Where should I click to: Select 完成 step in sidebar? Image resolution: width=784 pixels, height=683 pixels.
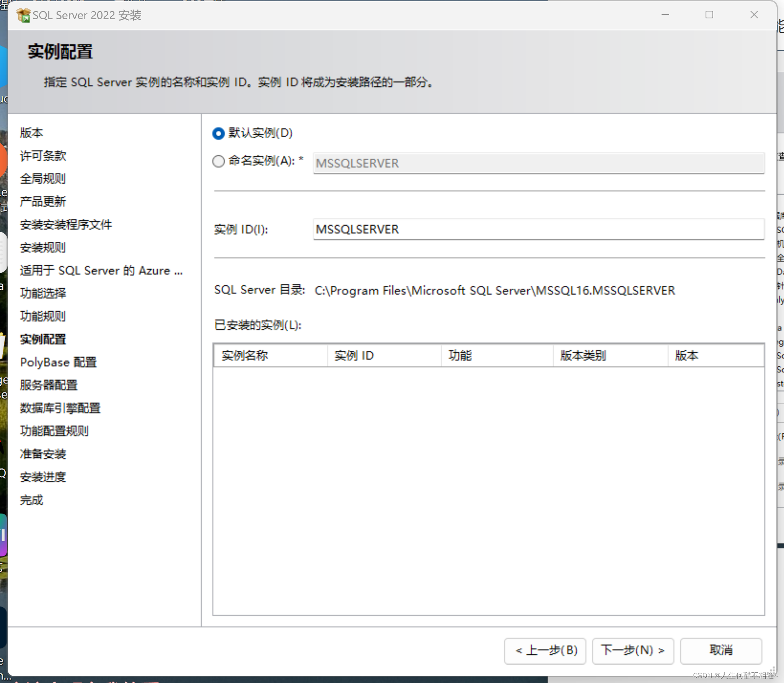[32, 500]
